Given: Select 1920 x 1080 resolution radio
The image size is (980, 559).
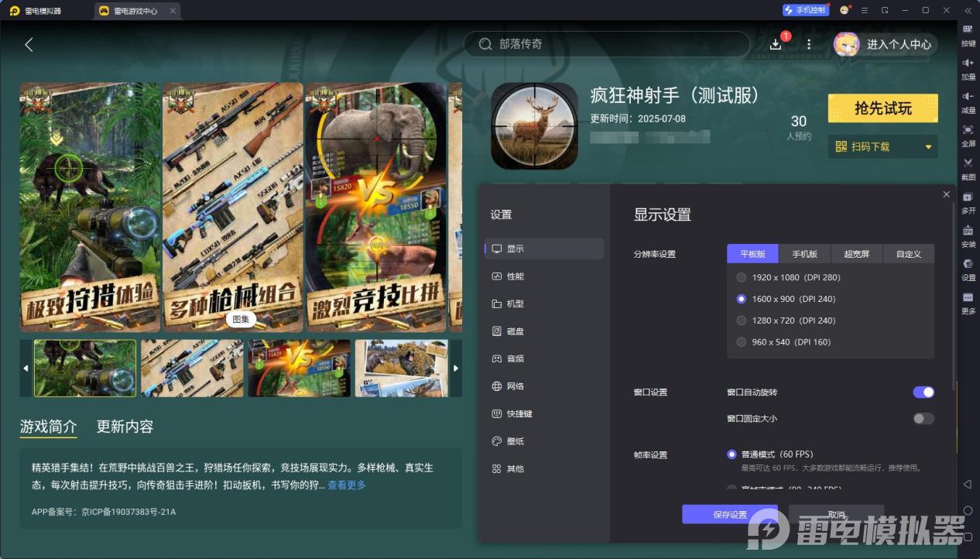Looking at the screenshot, I should (x=742, y=277).
